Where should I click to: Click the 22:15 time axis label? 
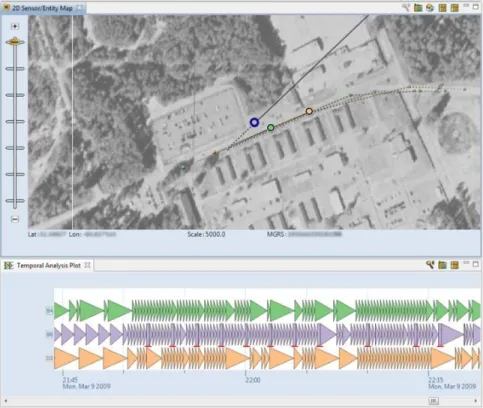point(436,380)
